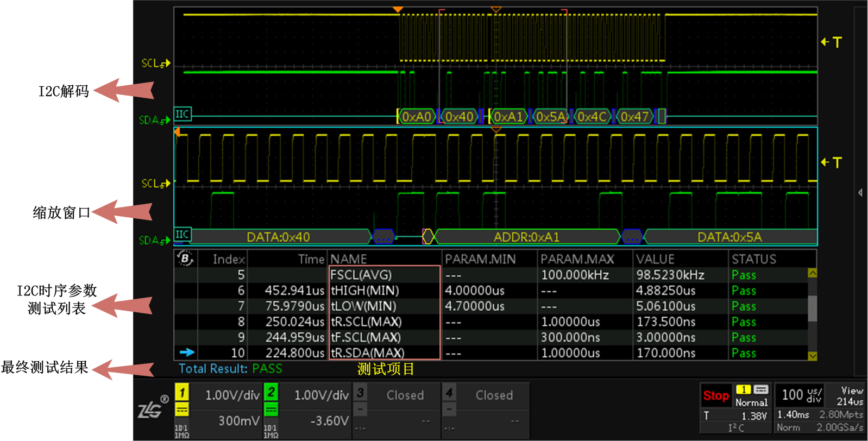Click the blue arrow row indicator
The image size is (868, 441).
click(x=187, y=352)
